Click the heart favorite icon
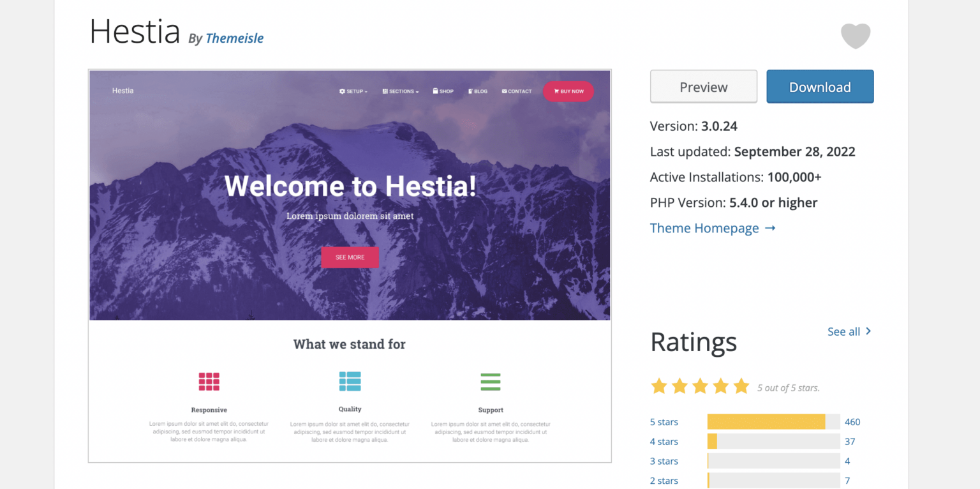This screenshot has width=980, height=489. pyautogui.click(x=856, y=36)
